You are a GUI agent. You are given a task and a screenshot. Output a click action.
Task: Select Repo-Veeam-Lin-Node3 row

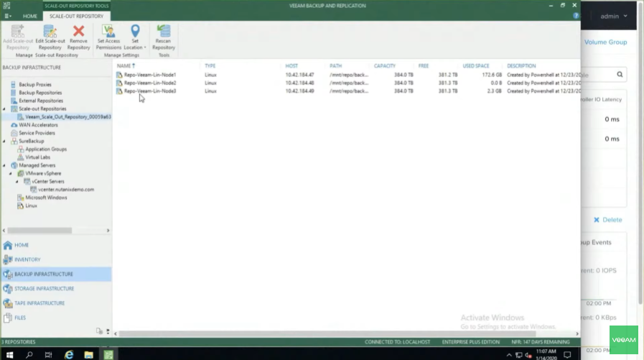point(347,91)
